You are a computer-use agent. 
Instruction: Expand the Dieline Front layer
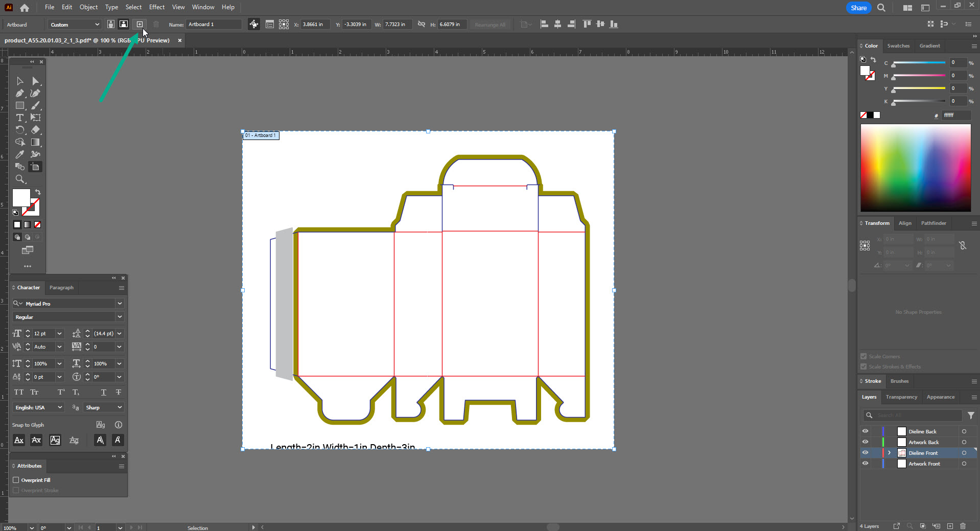pos(889,453)
